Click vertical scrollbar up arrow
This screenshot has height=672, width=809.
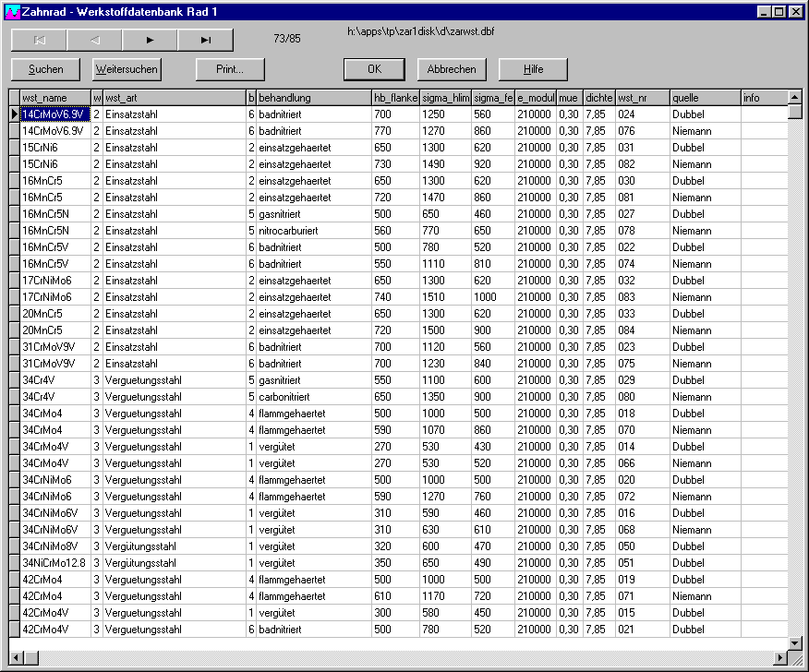[x=794, y=96]
